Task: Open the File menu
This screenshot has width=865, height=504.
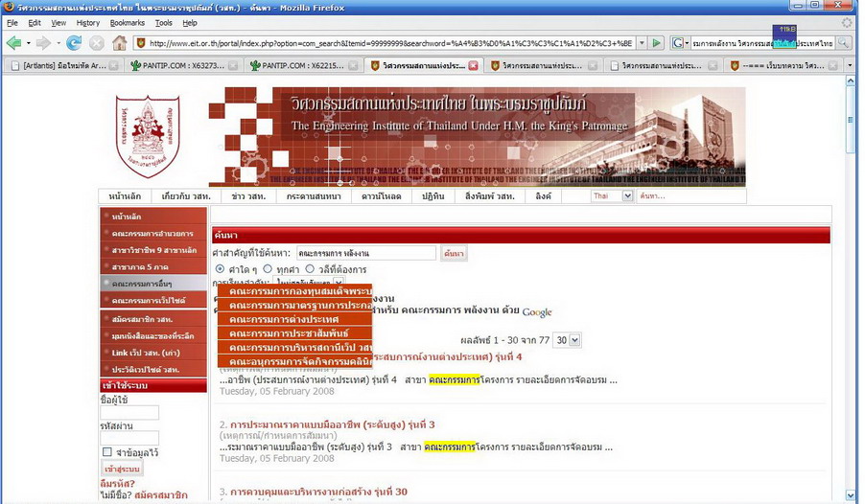Action: point(12,23)
